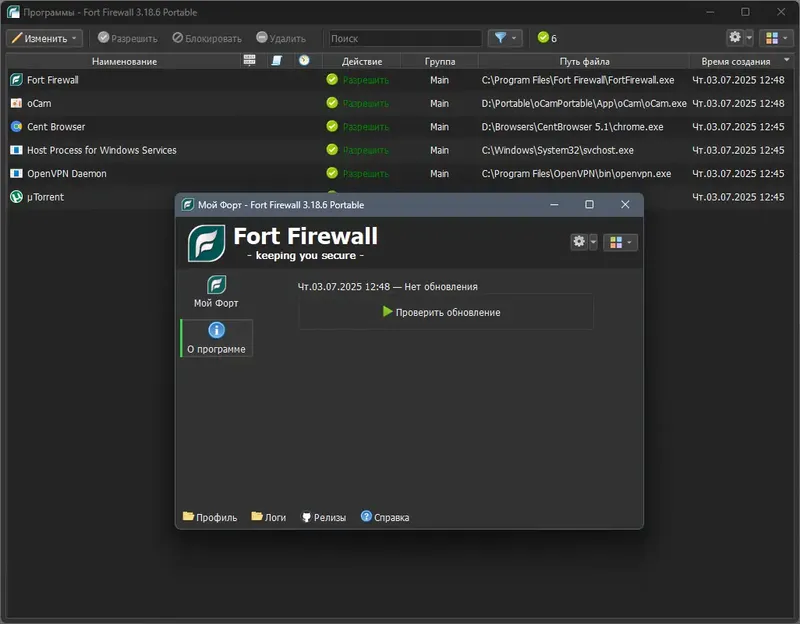This screenshot has height=624, width=800.
Task: Click green allow checkmark in oCam row
Action: 332,103
